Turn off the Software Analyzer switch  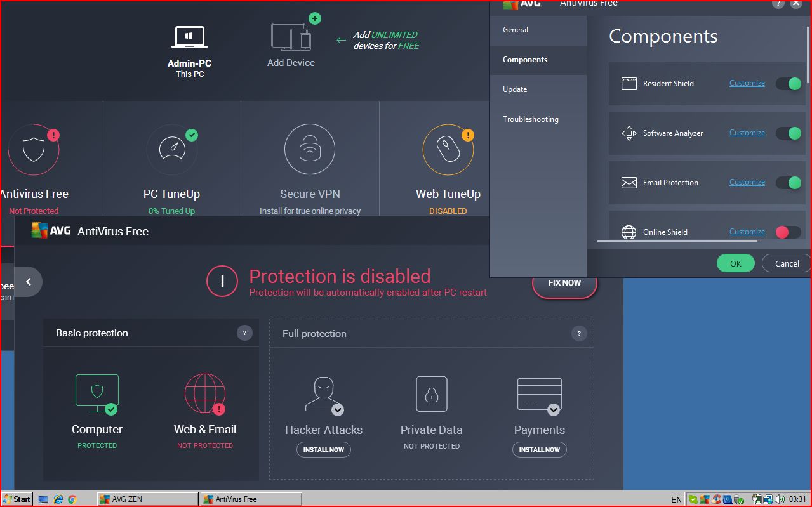point(789,133)
